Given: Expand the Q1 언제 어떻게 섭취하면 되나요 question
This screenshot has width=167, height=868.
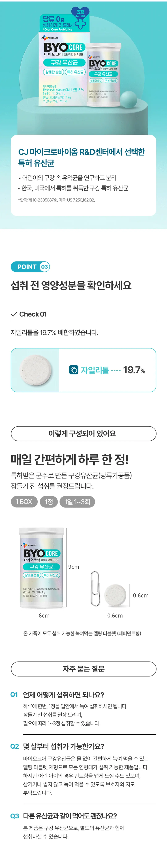Looking at the screenshot, I should pyautogui.click(x=63, y=695).
